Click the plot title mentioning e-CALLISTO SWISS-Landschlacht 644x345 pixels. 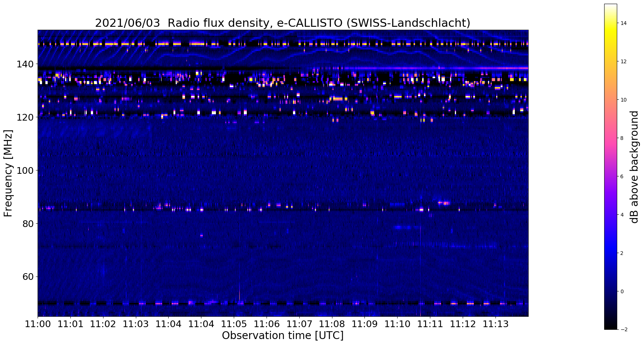(x=283, y=23)
